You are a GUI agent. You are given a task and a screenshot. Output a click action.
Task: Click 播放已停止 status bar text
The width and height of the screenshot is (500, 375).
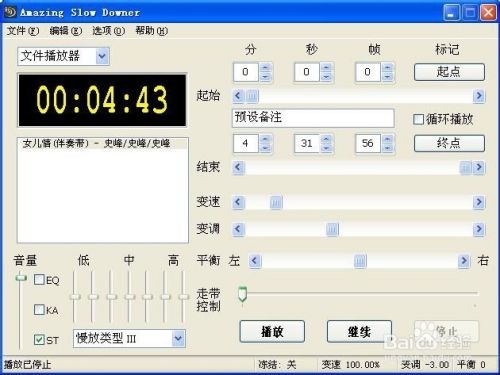coord(27,365)
